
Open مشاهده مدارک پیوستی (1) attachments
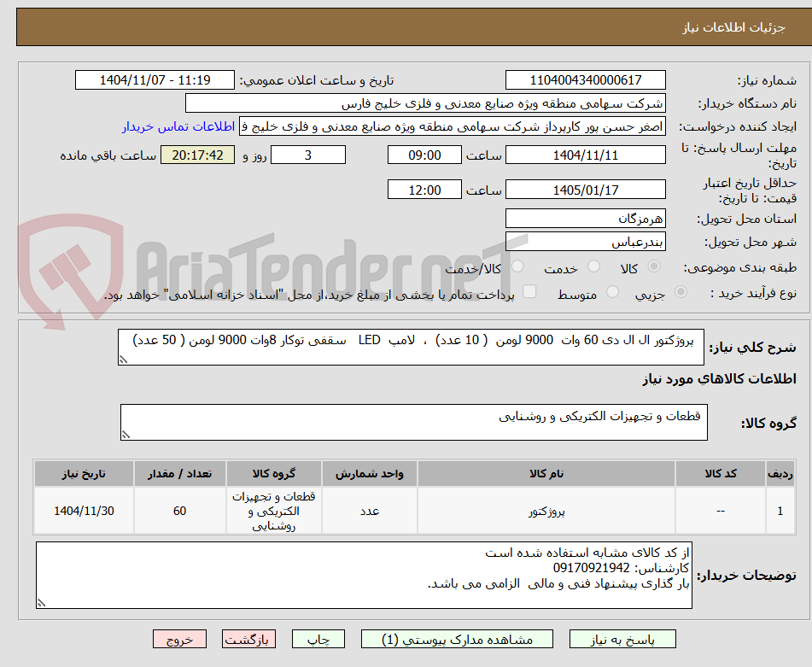[x=457, y=639]
